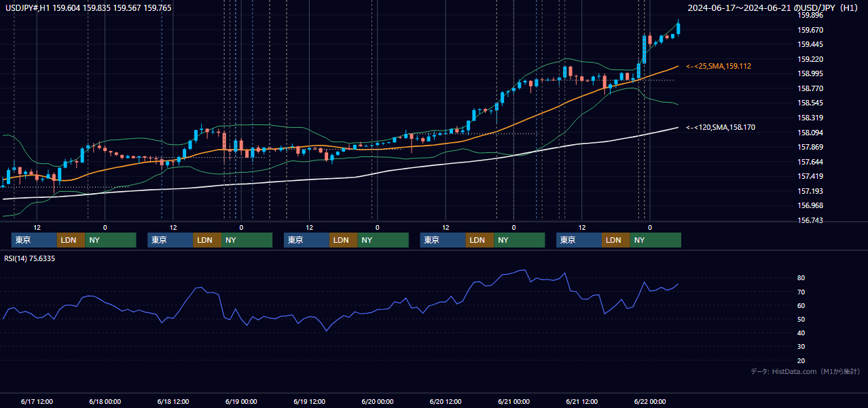Click price axis label 158.770

pyautogui.click(x=810, y=88)
